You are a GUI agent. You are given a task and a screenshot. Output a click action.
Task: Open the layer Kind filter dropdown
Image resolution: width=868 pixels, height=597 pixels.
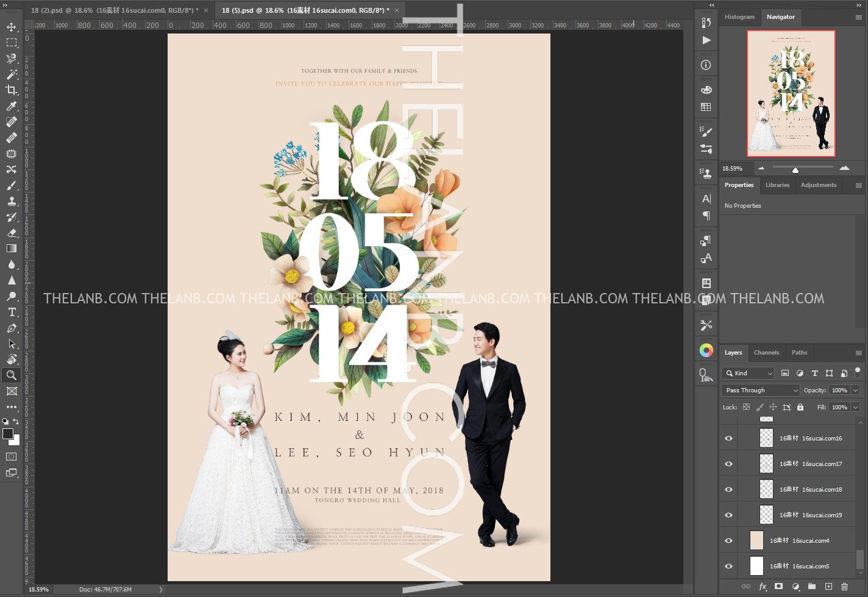(x=748, y=373)
